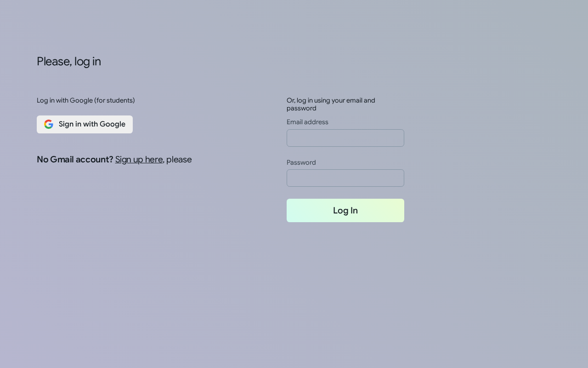588x368 pixels.
Task: Focus the Email address input field
Action: (x=345, y=138)
